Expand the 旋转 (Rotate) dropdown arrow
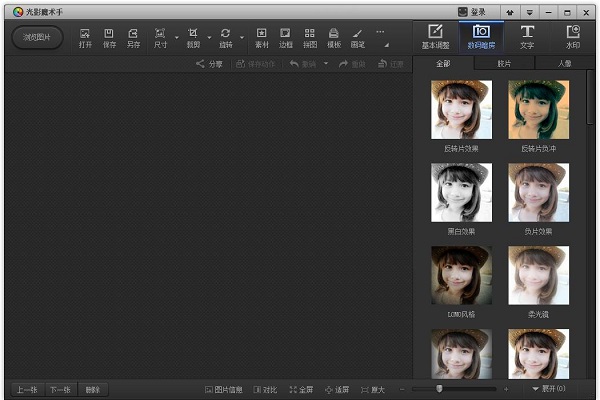 point(242,38)
